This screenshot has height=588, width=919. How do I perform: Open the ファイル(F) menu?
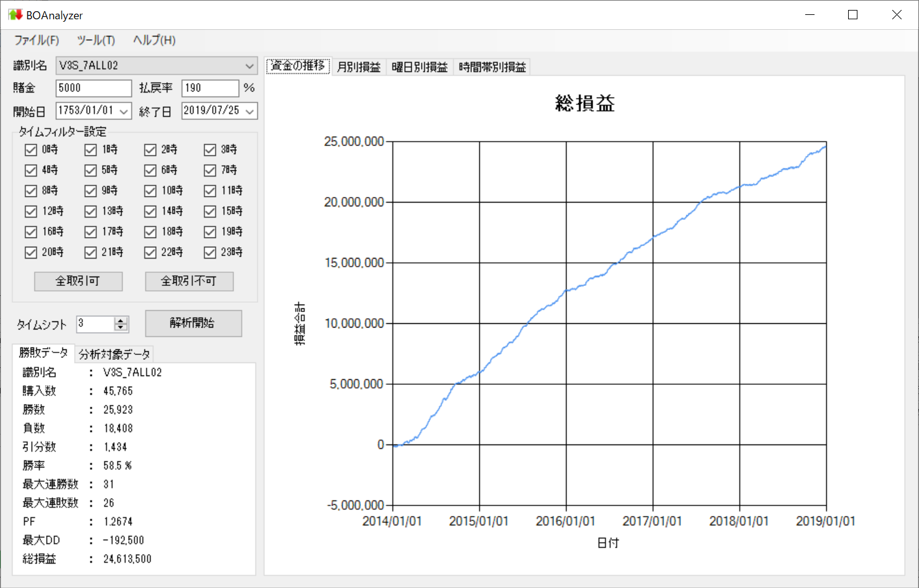coord(37,40)
